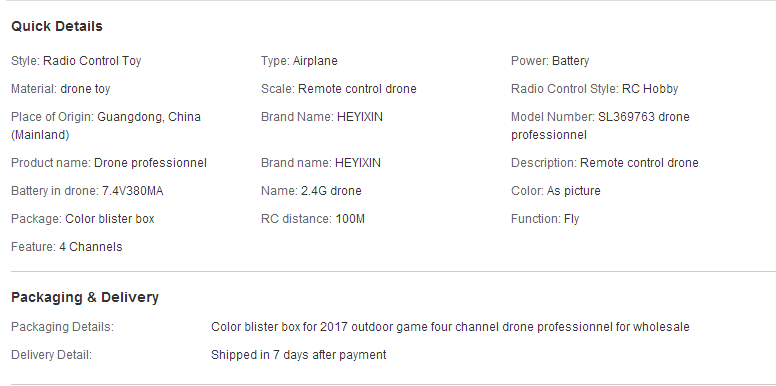This screenshot has height=386, width=776.
Task: Click Battery in drone: 7.4V380MA
Action: [x=87, y=191]
